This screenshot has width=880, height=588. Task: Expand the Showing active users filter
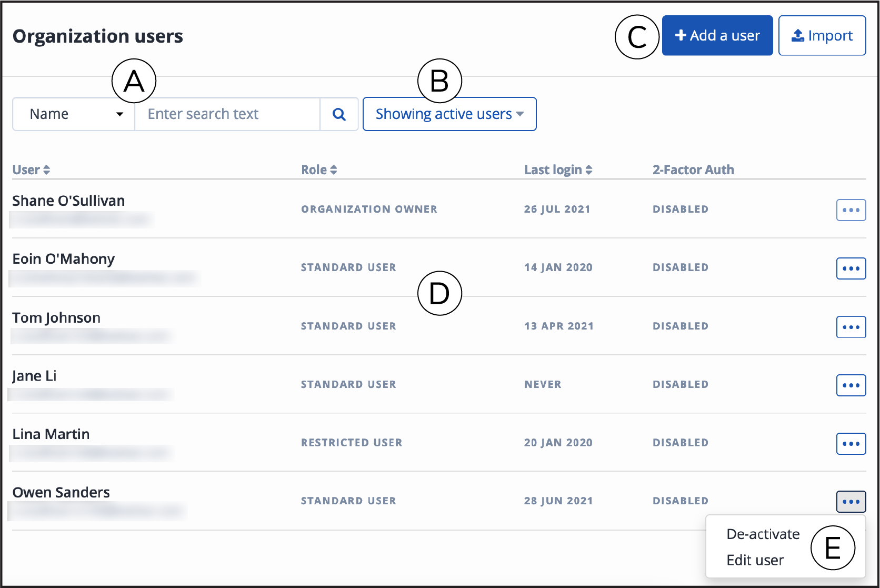pos(449,114)
